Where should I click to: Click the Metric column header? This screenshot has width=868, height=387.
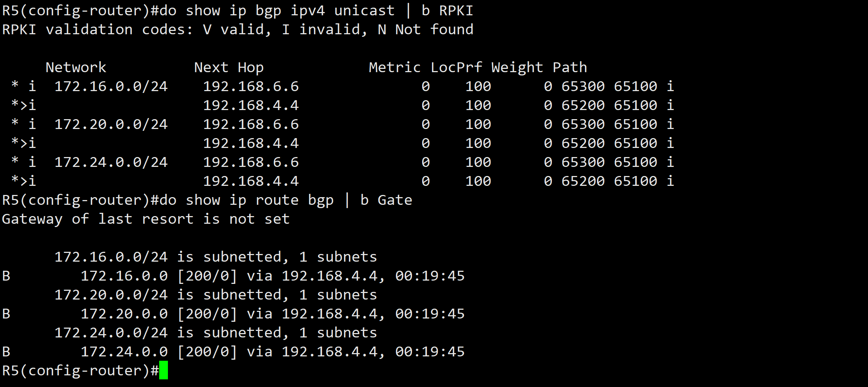[395, 67]
